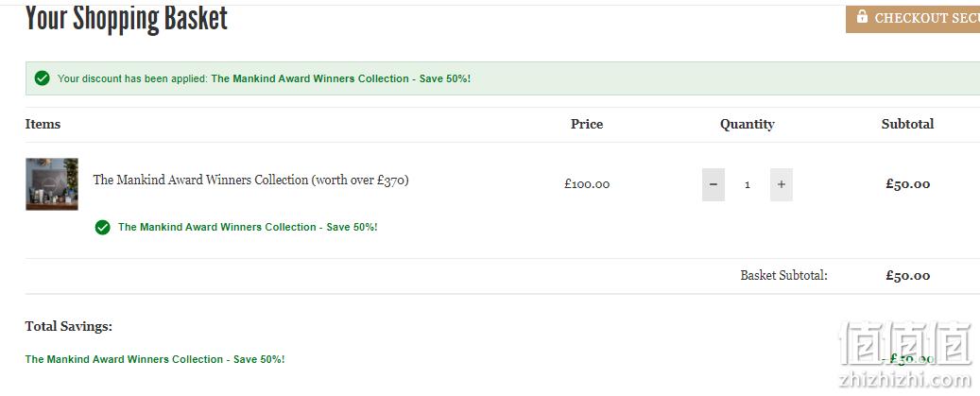
Task: Click the Price column header
Action: 587,124
